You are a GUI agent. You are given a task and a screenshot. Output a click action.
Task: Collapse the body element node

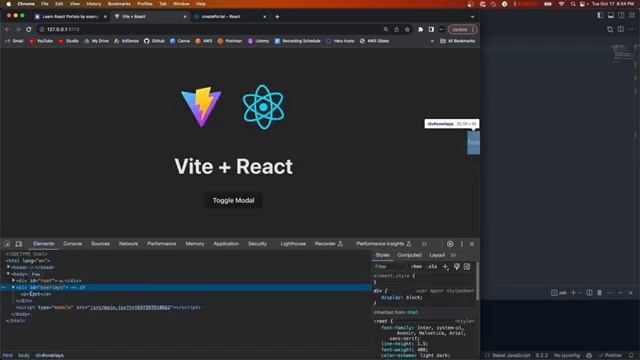coord(8,274)
